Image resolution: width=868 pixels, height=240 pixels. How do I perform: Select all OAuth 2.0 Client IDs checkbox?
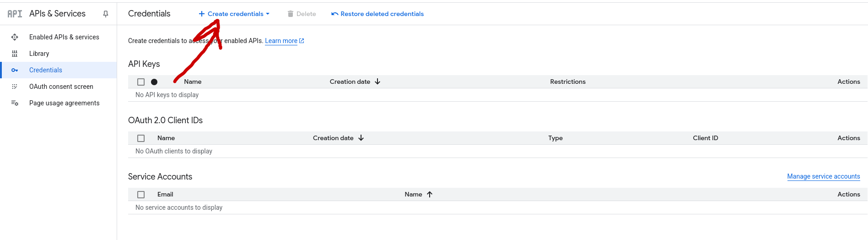141,138
